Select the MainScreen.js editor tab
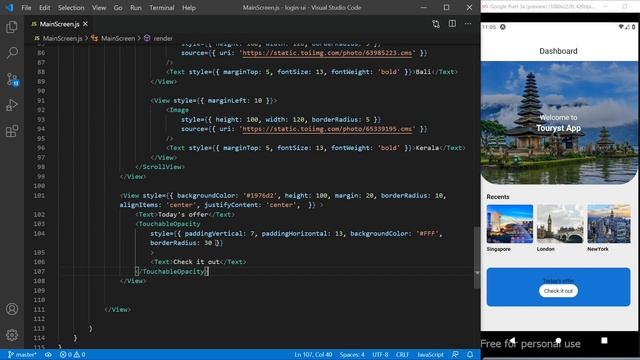This screenshot has height=360, width=640. click(60, 24)
